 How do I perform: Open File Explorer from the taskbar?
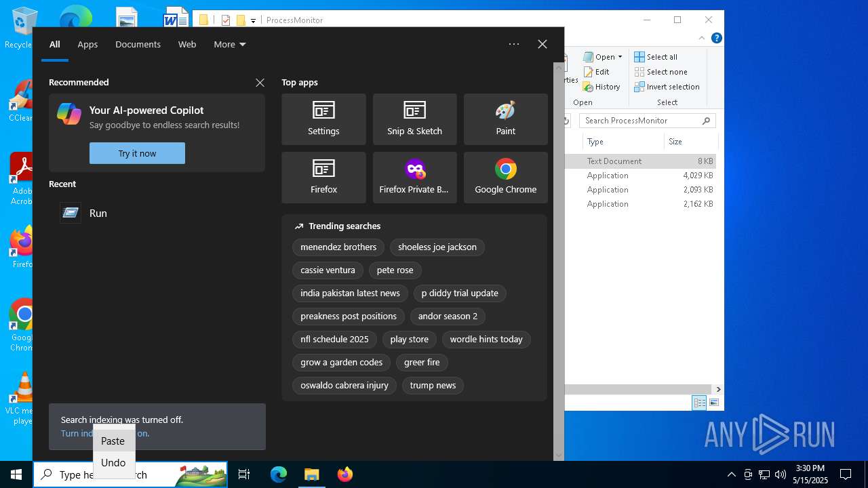click(x=311, y=474)
